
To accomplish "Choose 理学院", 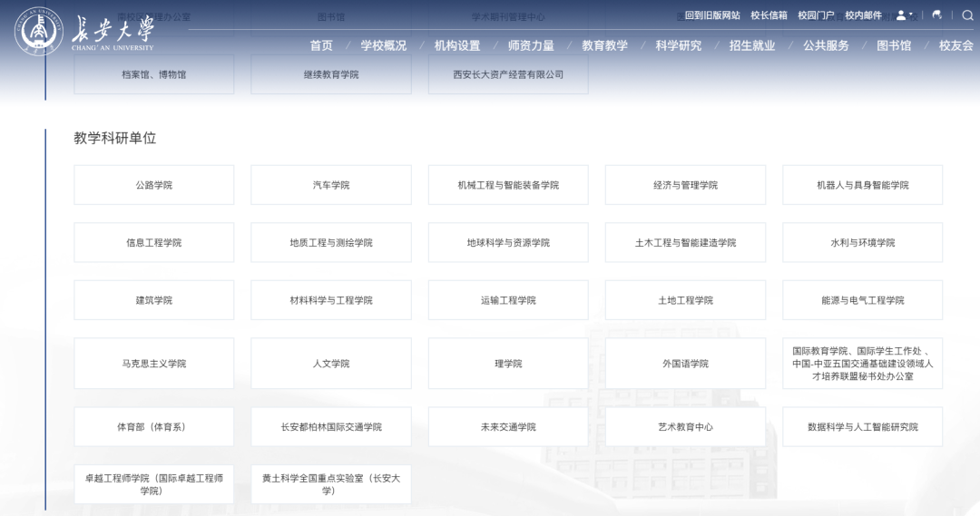I will pos(508,364).
